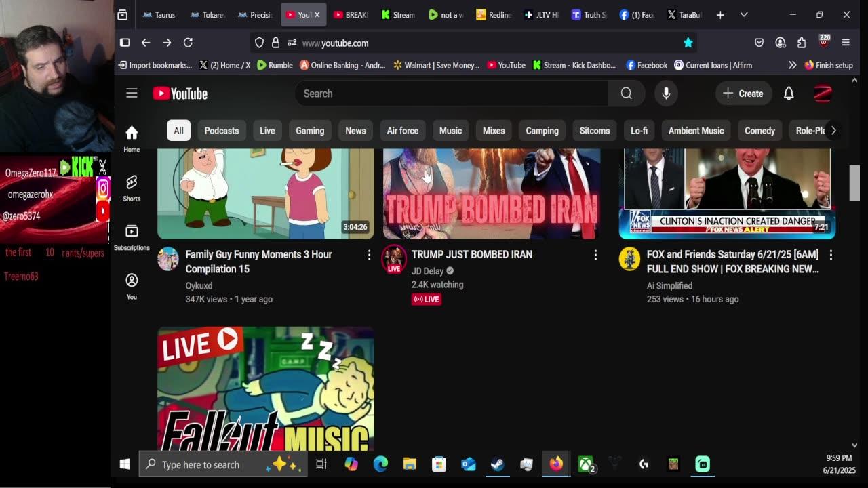Image resolution: width=868 pixels, height=488 pixels.
Task: Open TRUMP JUST BOMBED IRAN options menu
Action: 595,255
